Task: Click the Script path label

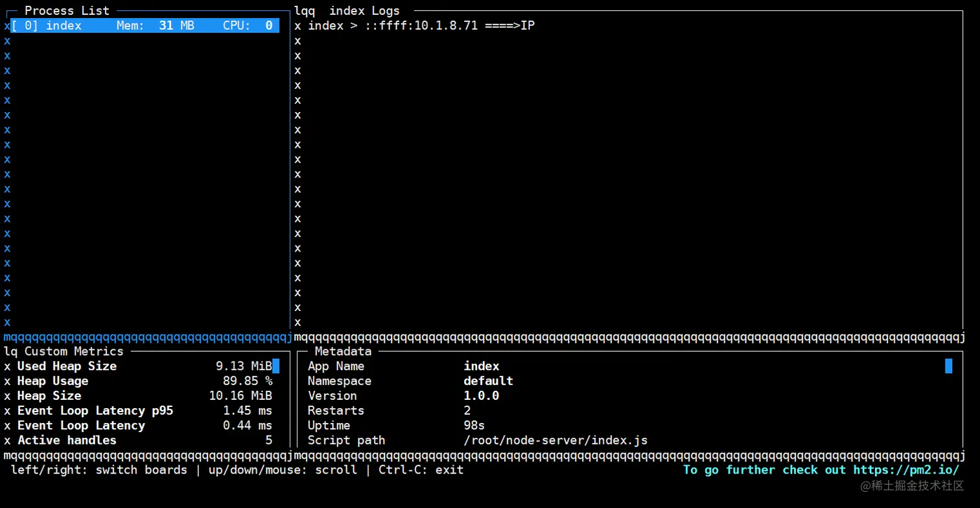Action: tap(347, 441)
